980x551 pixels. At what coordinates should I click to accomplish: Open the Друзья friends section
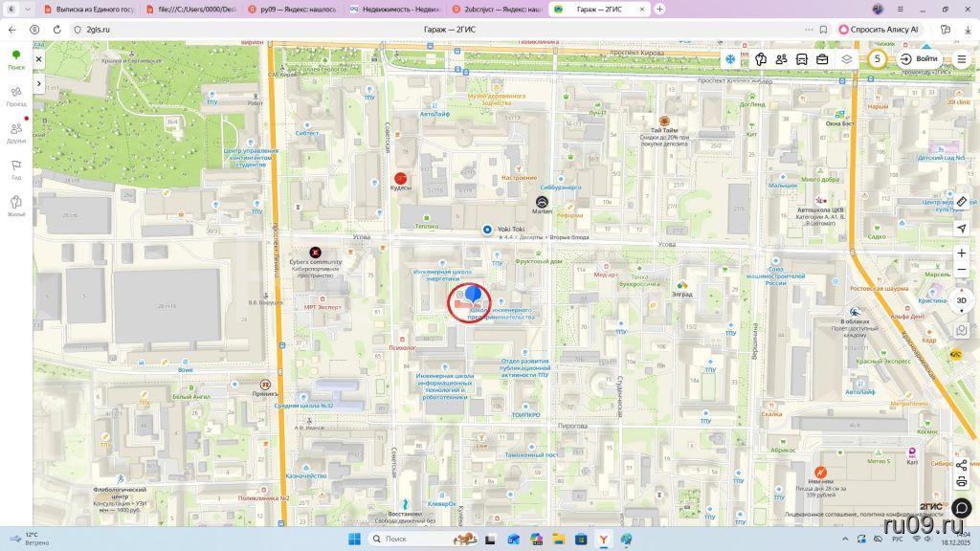[16, 133]
